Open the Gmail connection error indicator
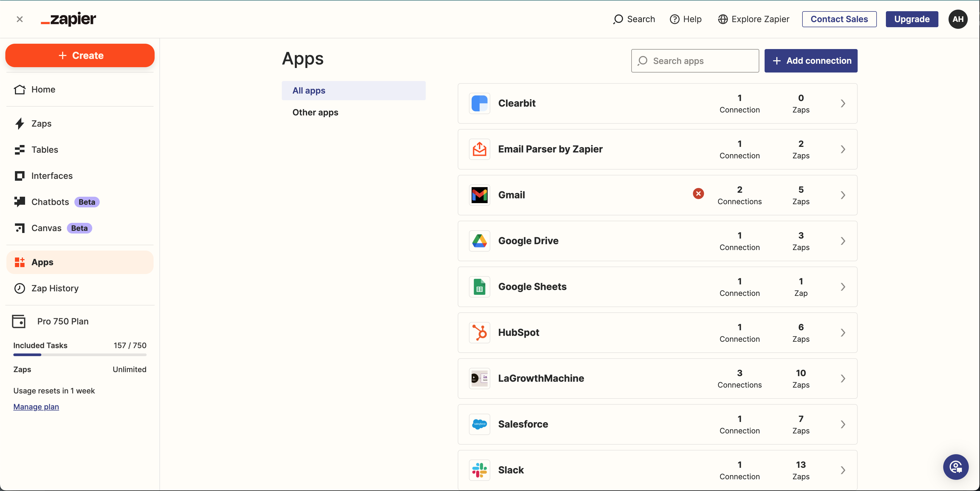 pyautogui.click(x=698, y=194)
